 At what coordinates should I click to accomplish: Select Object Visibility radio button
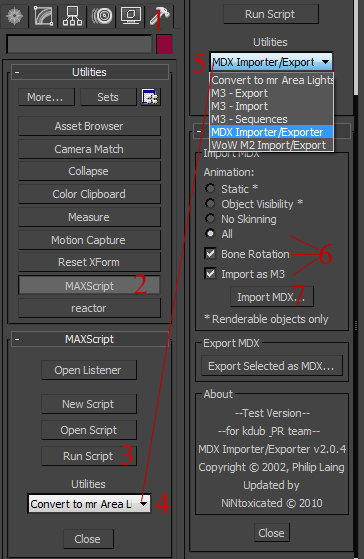[x=210, y=204]
